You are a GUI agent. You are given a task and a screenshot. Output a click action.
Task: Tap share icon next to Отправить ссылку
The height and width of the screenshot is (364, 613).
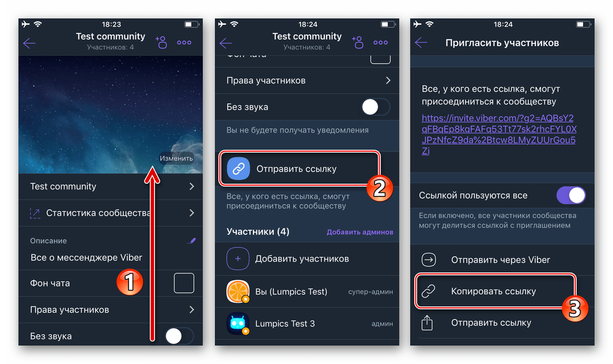(427, 323)
